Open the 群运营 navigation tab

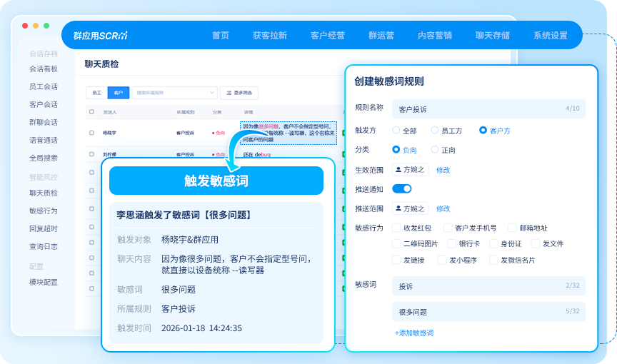[x=381, y=36]
